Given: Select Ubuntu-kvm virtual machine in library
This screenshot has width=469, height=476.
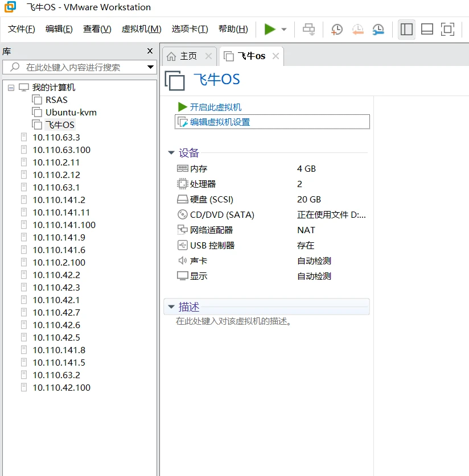Looking at the screenshot, I should (71, 113).
